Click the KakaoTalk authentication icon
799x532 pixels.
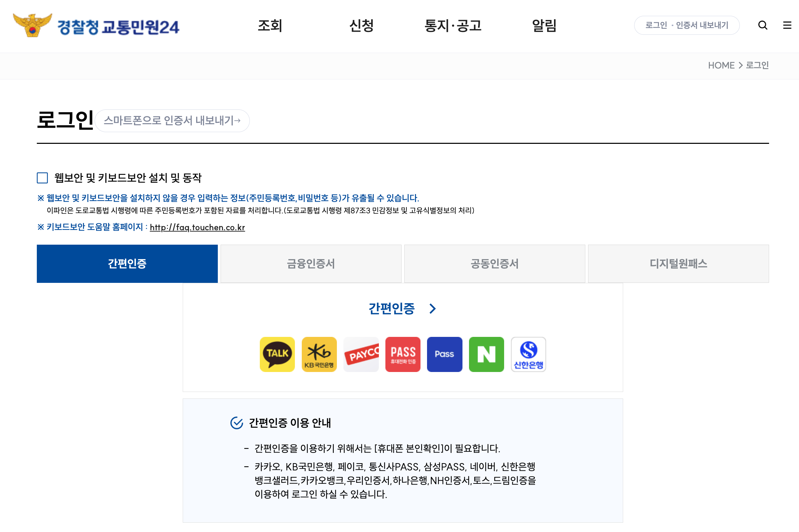pyautogui.click(x=277, y=354)
